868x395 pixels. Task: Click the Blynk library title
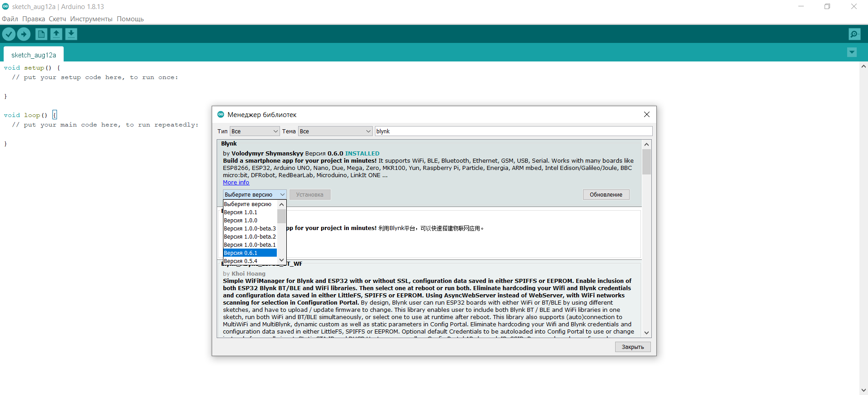229,144
